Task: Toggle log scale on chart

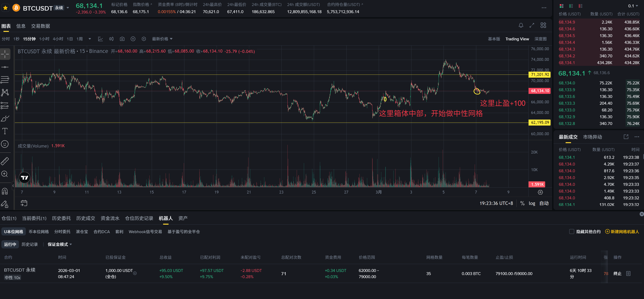Action: [x=532, y=203]
